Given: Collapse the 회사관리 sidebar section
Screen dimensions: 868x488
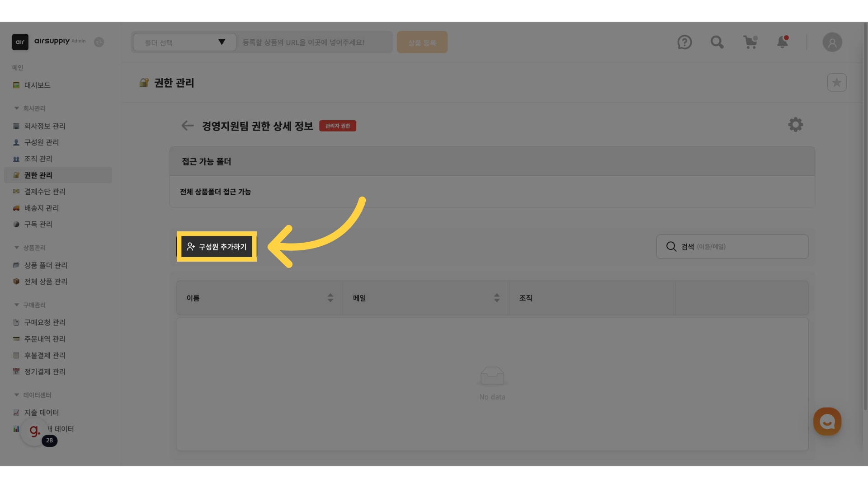Looking at the screenshot, I should (17, 108).
